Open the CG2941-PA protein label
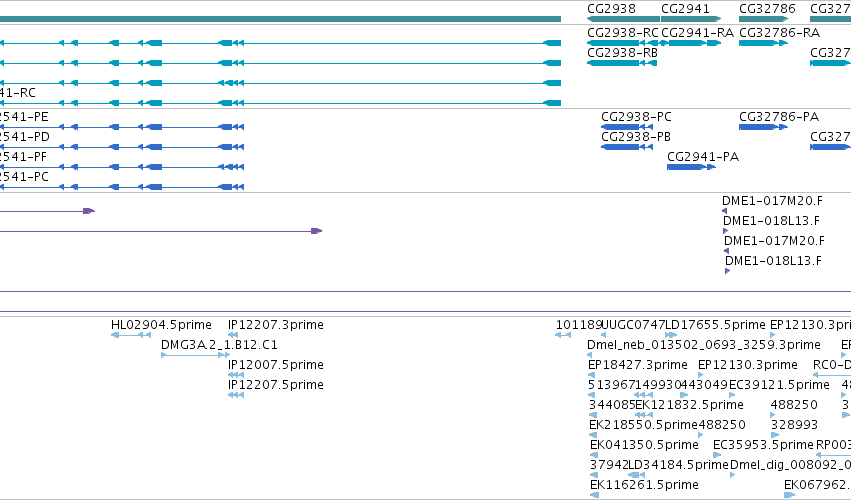 703,157
